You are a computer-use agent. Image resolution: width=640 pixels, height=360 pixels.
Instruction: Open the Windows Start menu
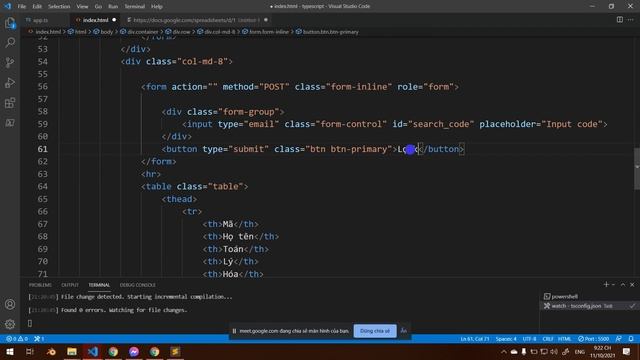tap(10, 351)
